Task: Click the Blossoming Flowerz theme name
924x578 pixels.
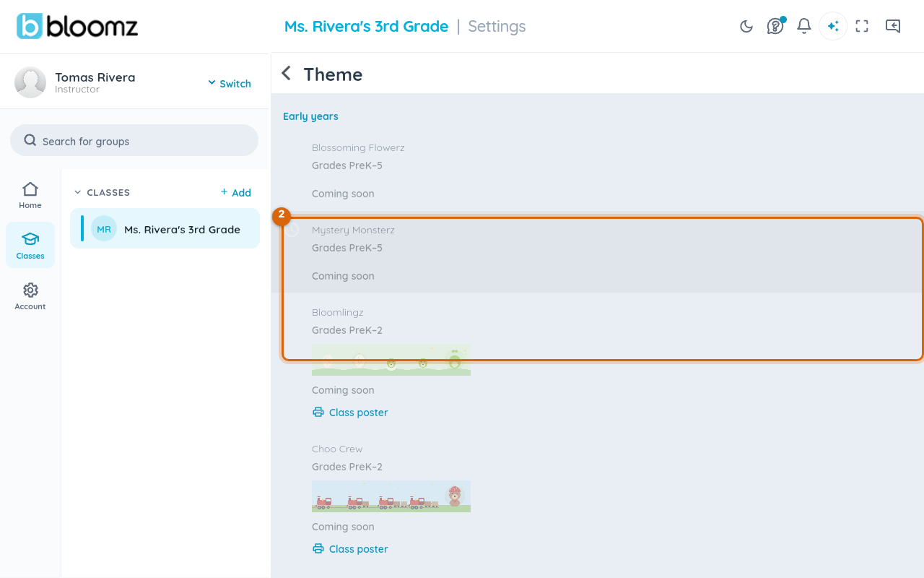Action: click(x=358, y=147)
